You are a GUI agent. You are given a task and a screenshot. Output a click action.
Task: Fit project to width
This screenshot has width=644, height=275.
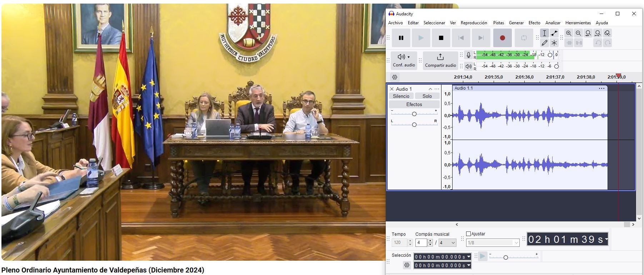pyautogui.click(x=598, y=33)
